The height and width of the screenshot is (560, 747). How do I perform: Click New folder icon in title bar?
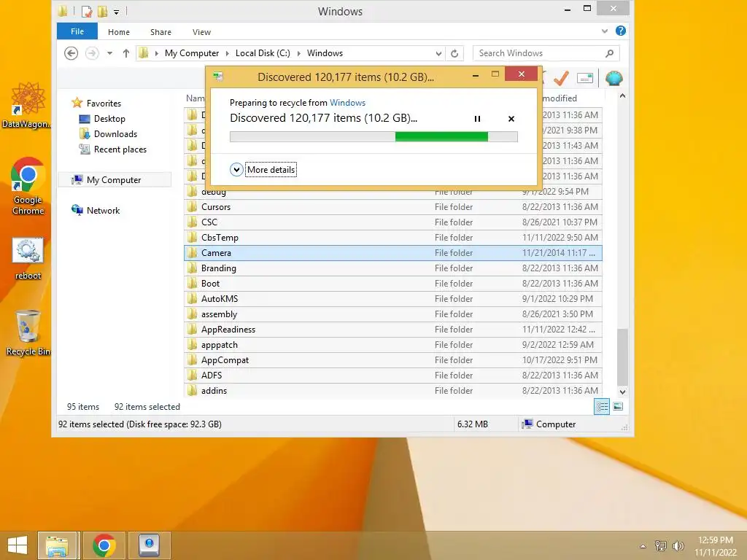(x=102, y=12)
